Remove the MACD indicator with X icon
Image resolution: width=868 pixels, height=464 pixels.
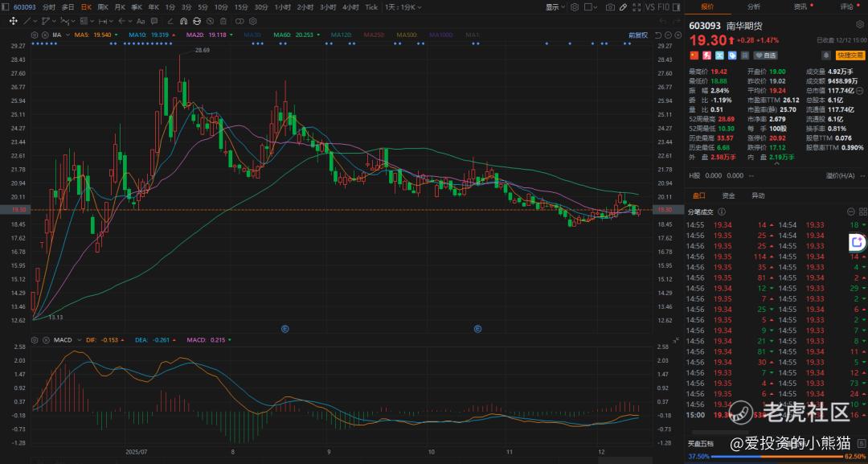point(45,340)
